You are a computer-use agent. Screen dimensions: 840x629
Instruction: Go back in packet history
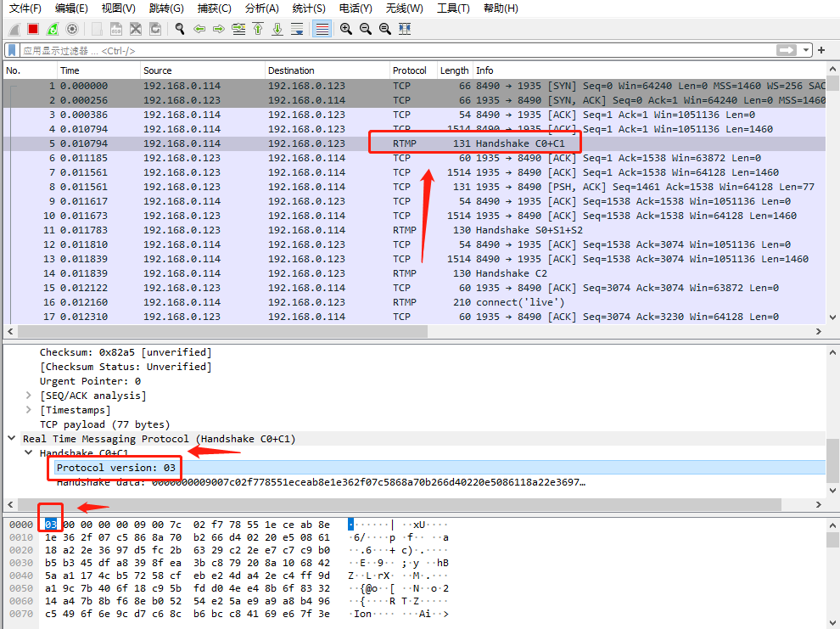pyautogui.click(x=199, y=29)
